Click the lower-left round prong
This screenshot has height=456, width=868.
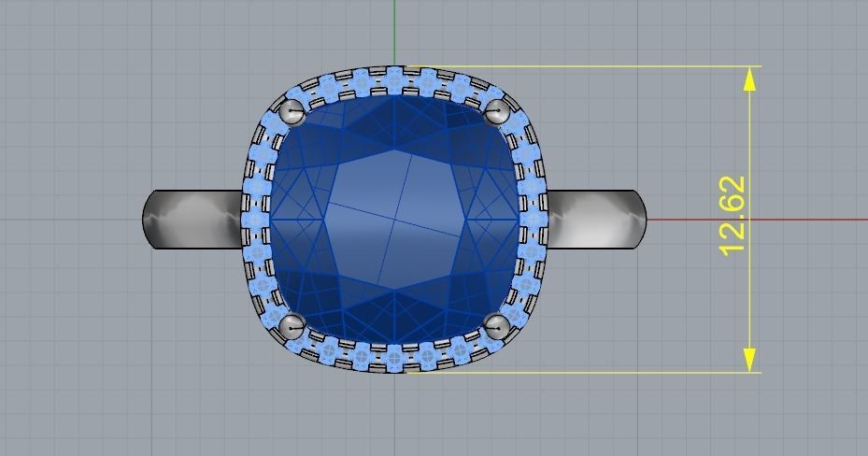292,326
